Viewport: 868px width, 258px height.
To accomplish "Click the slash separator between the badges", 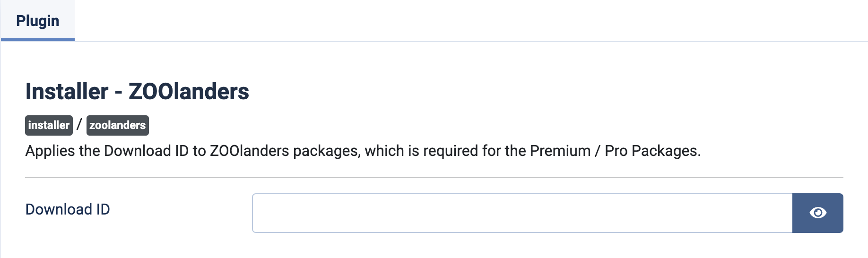I will 79,125.
